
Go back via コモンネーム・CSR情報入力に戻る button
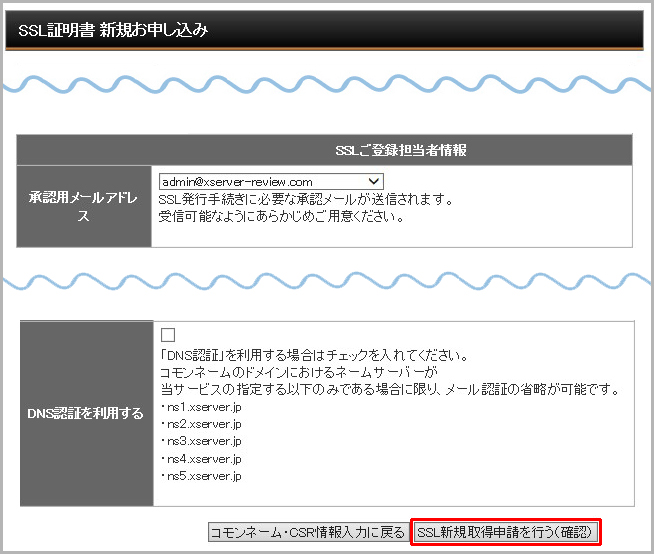point(307,532)
